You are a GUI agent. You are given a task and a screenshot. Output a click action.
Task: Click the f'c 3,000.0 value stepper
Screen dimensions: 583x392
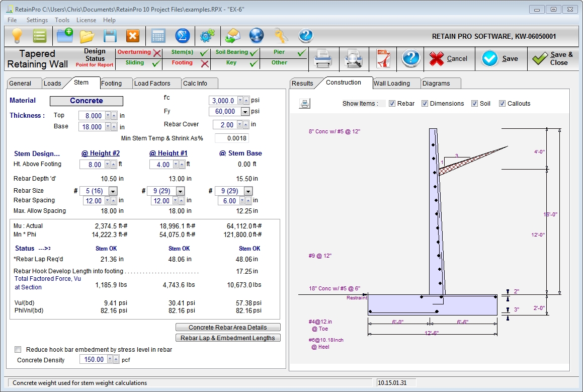click(243, 101)
